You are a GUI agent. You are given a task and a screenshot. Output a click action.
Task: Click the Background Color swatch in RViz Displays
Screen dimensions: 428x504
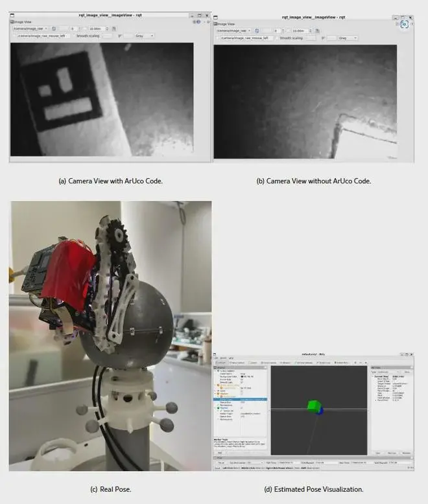pyautogui.click(x=243, y=378)
